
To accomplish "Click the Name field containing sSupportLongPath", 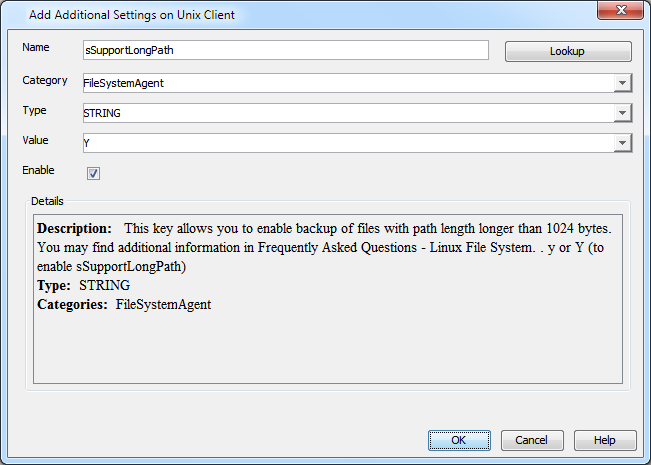I will click(285, 50).
